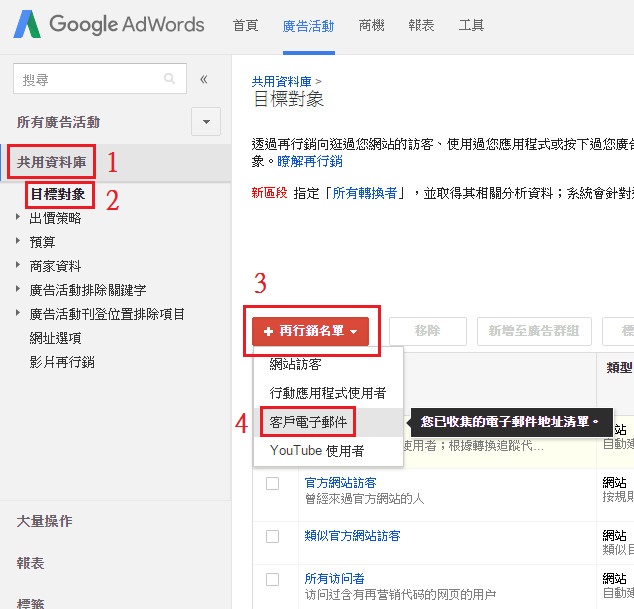Viewport: 634px width, 609px height.
Task: Collapse sidebar with double chevron icon
Action: coord(204,79)
